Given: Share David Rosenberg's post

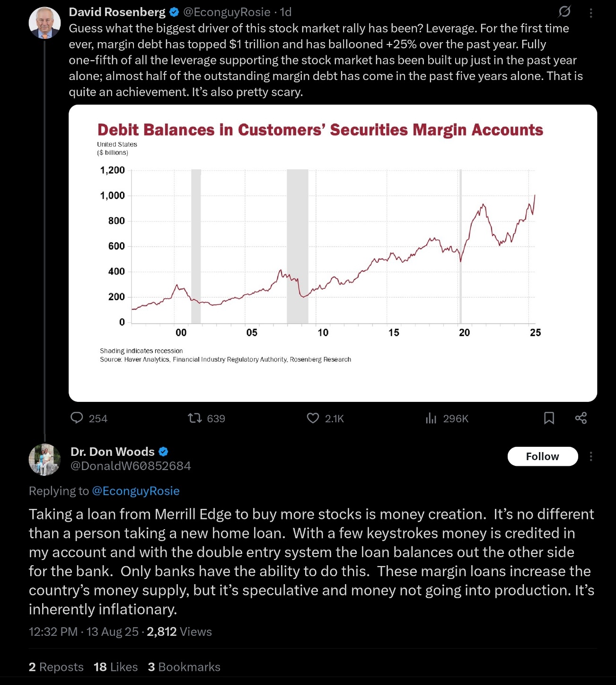Looking at the screenshot, I should 581,418.
